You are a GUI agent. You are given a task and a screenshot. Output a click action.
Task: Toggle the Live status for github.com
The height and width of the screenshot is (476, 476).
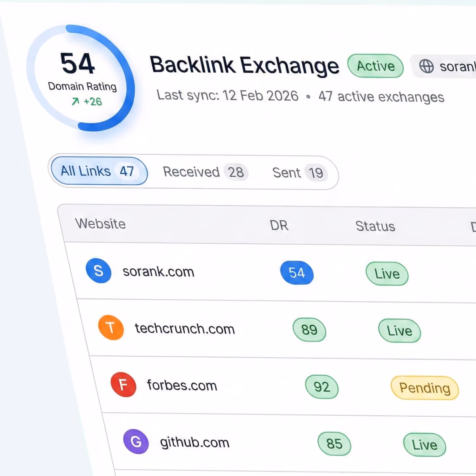point(425,444)
